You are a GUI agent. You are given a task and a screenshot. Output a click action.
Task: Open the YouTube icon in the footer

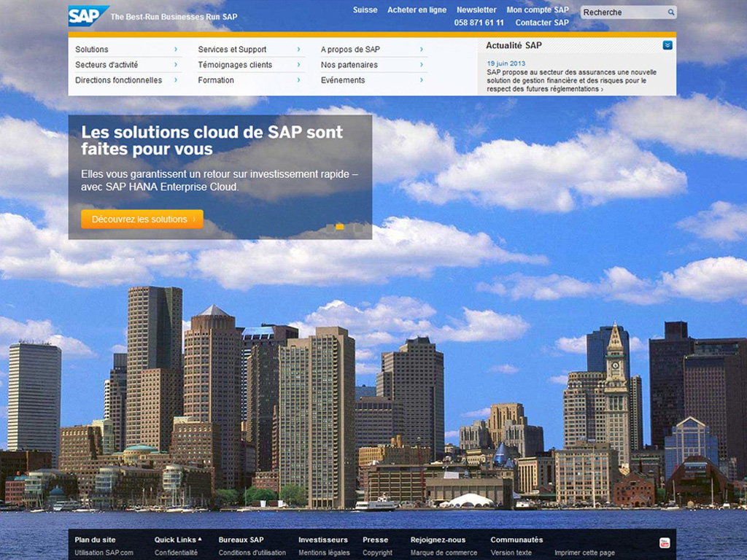click(664, 542)
